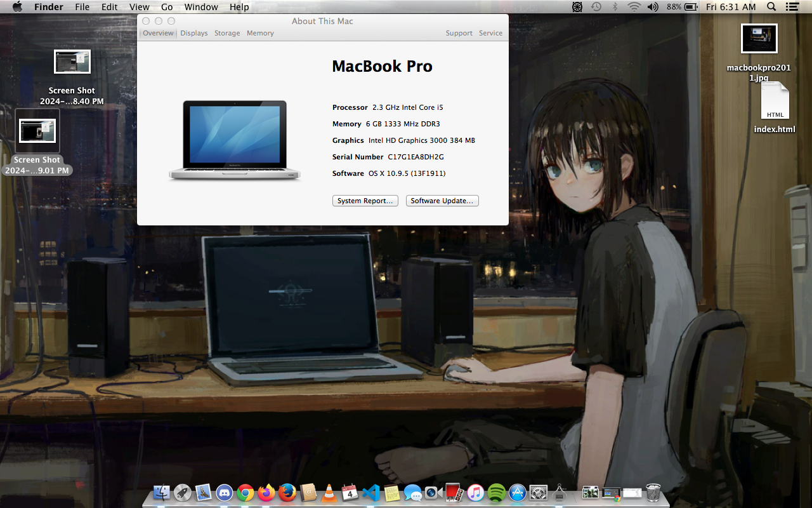
Task: Click the Bluetooth status icon
Action: click(x=615, y=7)
